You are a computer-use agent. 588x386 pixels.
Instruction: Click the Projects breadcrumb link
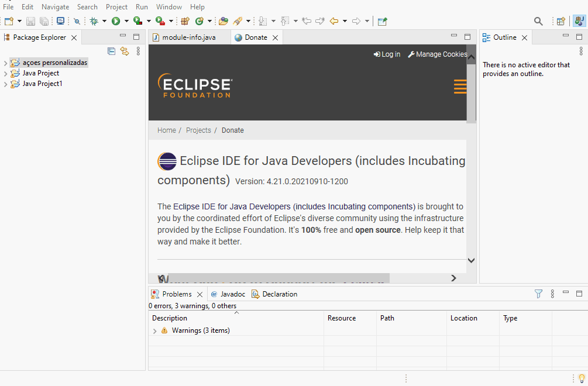198,130
